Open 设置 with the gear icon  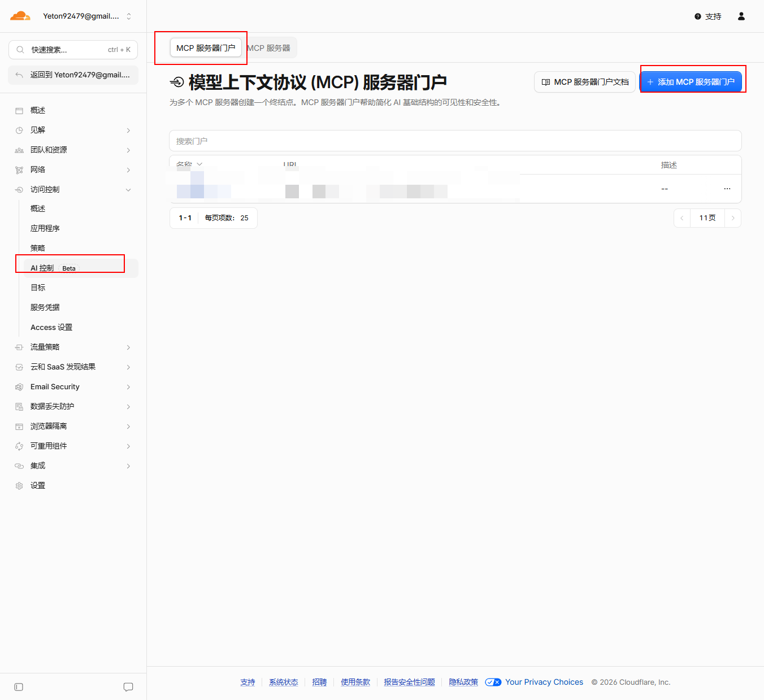(73, 485)
